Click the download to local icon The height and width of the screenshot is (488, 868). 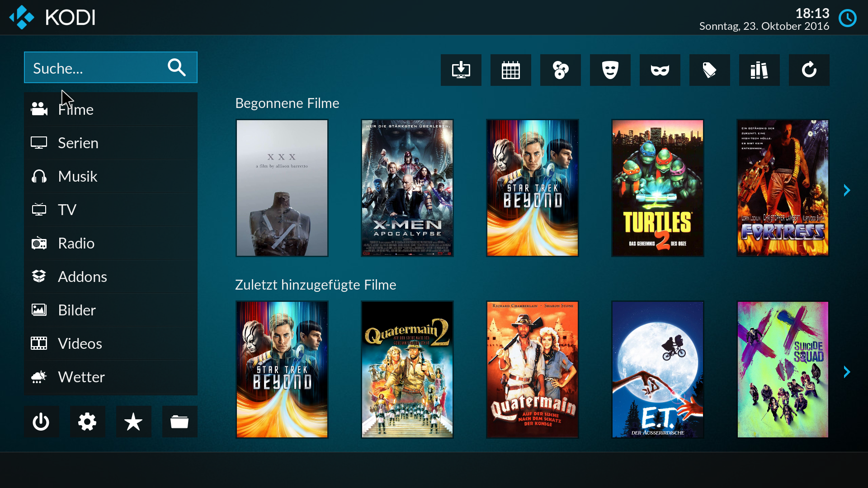tap(461, 70)
